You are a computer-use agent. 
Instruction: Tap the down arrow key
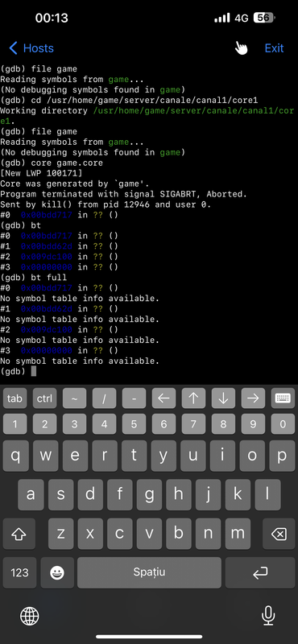pos(224,398)
